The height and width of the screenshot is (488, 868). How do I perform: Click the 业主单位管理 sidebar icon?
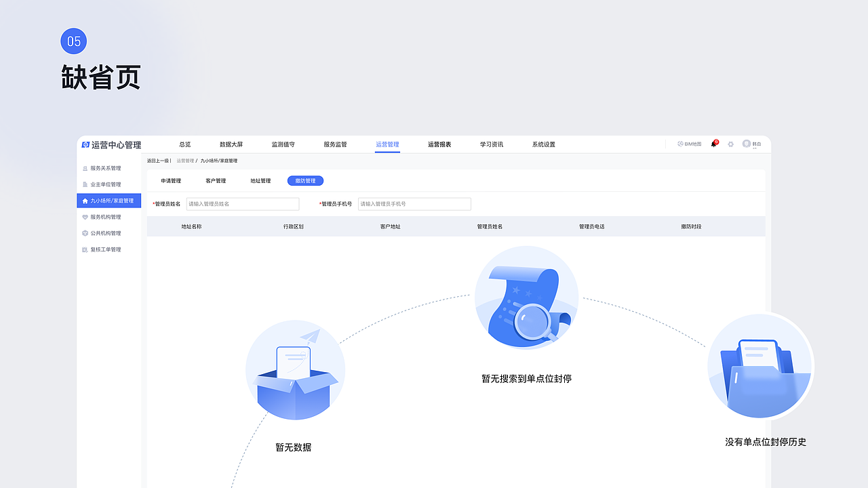point(85,184)
